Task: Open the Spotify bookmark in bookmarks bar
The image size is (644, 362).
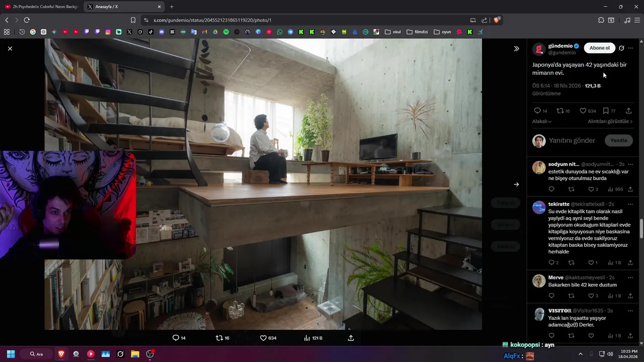Action: point(226,32)
